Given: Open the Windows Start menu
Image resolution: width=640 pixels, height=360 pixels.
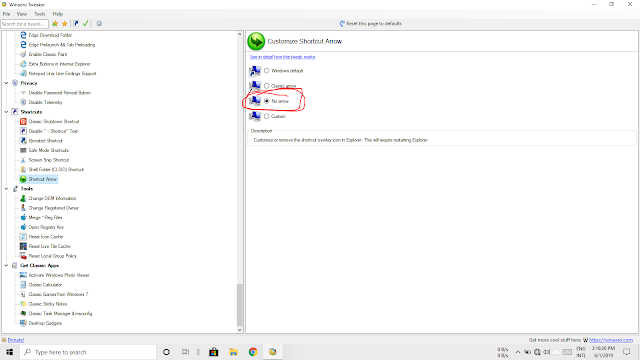Looking at the screenshot, I should pos(10,352).
